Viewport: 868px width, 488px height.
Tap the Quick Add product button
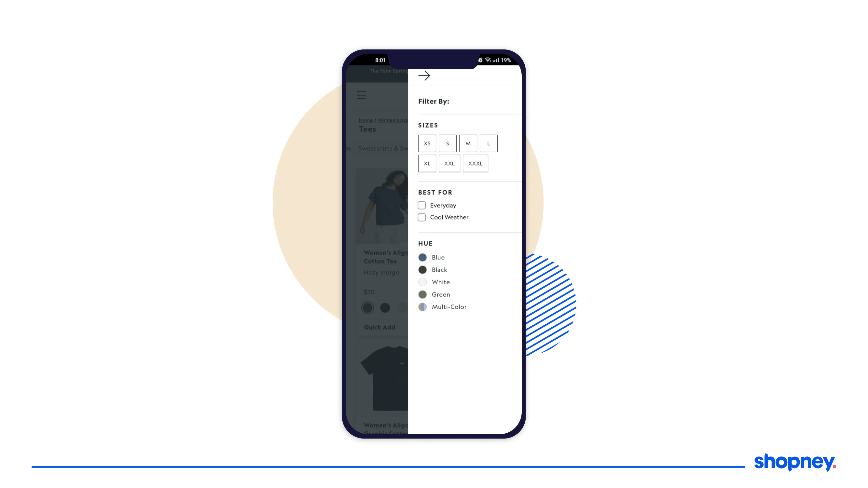(x=380, y=327)
